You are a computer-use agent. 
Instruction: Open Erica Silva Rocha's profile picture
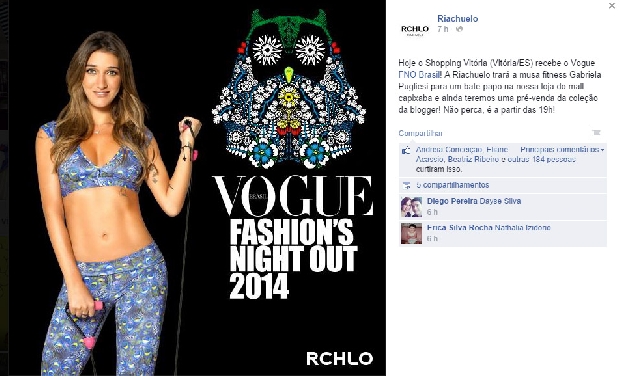[411, 233]
